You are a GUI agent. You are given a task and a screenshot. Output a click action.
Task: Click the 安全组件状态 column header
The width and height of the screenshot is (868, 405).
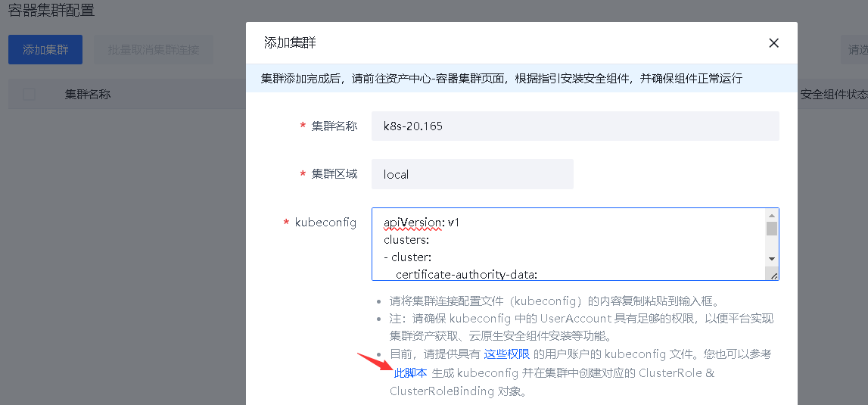(x=833, y=95)
